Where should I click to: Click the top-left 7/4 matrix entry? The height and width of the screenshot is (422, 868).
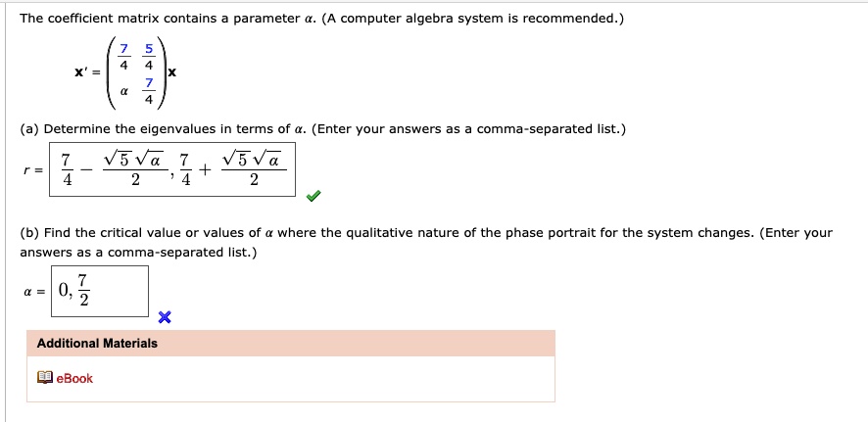124,58
